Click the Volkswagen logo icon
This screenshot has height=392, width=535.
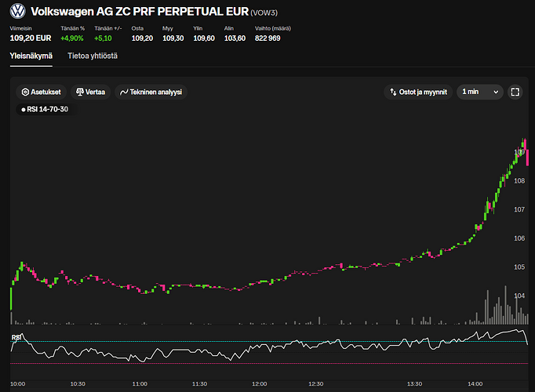(17, 11)
